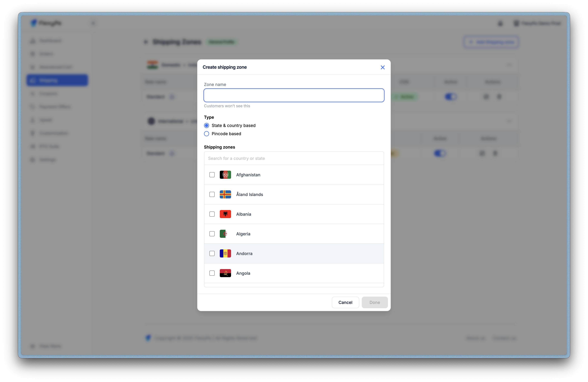Tick the Andorra checkbox
Screen dimensions: 588x382
click(x=212, y=254)
